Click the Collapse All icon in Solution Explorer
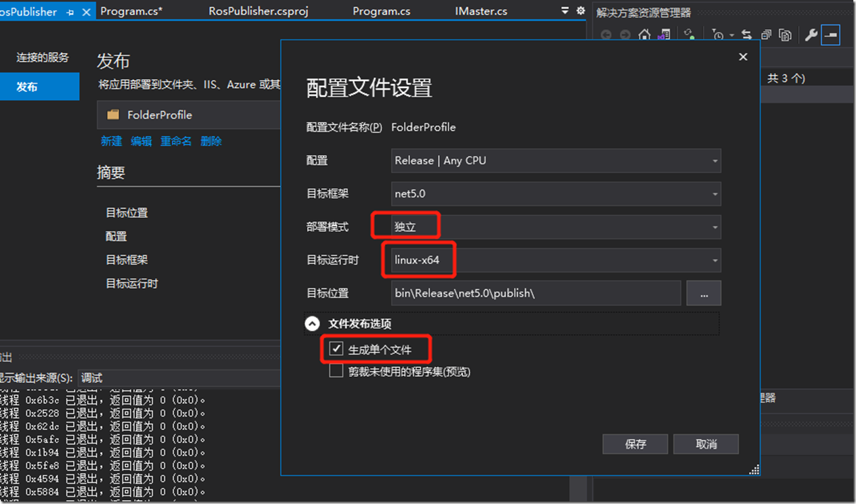 pos(766,35)
